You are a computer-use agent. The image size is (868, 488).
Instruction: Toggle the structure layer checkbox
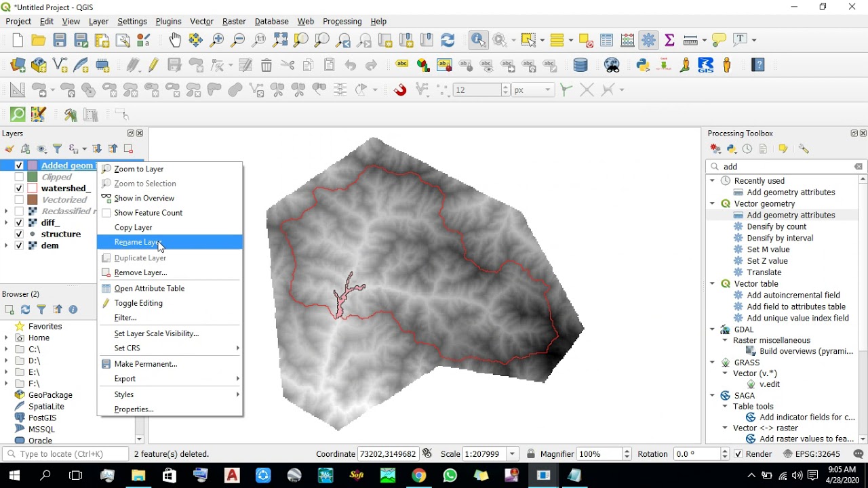click(19, 234)
